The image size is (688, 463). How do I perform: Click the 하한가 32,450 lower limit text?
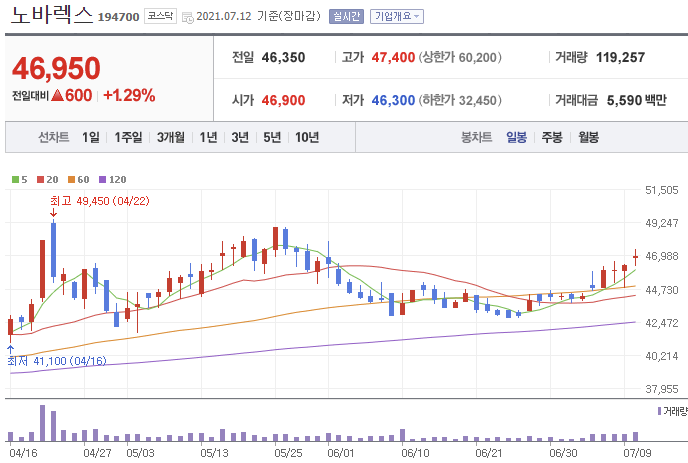[460, 100]
